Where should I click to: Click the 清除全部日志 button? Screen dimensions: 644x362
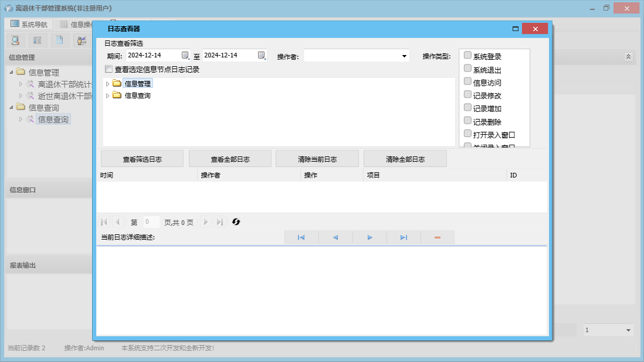click(x=405, y=159)
